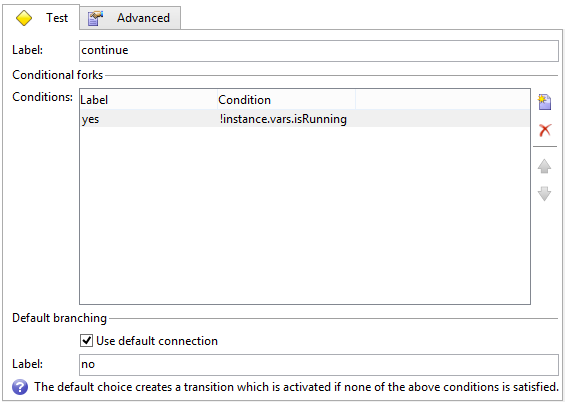Select the yes label cell
Viewport: 565px width, 404px height.
[x=149, y=119]
